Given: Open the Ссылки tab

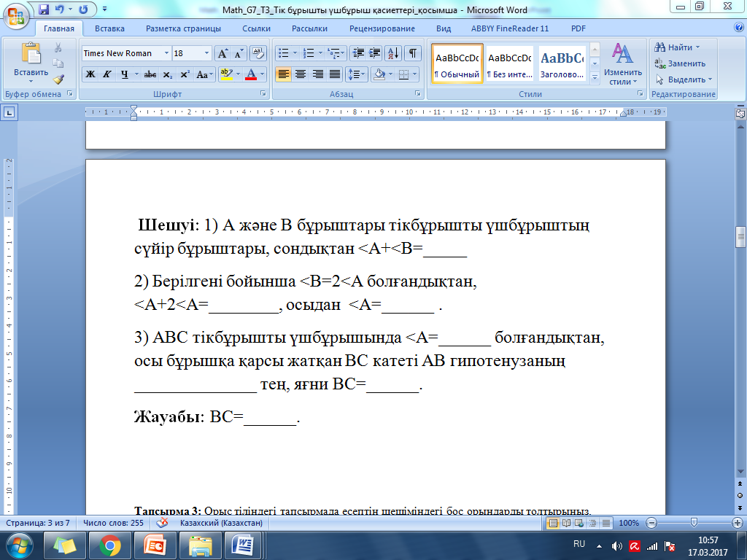Looking at the screenshot, I should [x=256, y=28].
